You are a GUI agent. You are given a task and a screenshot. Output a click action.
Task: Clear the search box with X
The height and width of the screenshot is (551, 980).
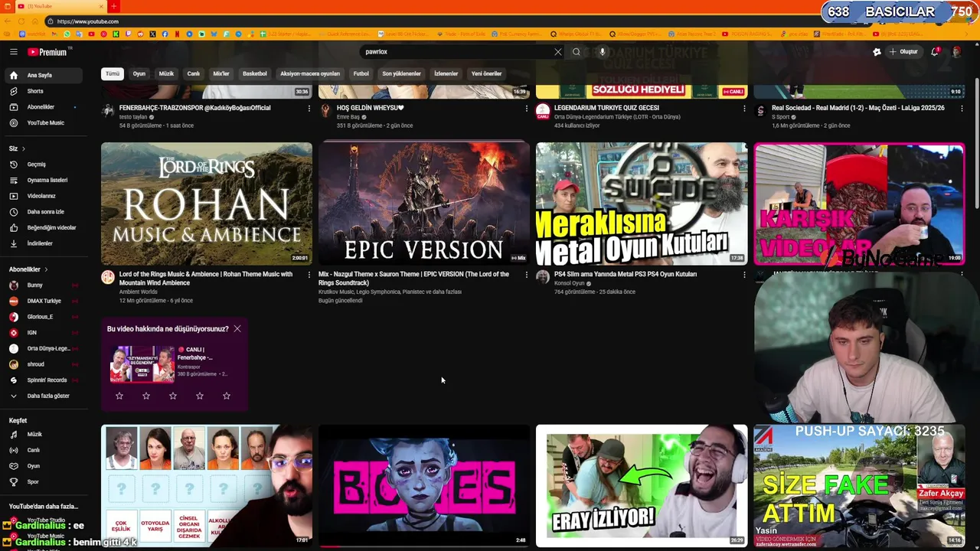(x=557, y=52)
